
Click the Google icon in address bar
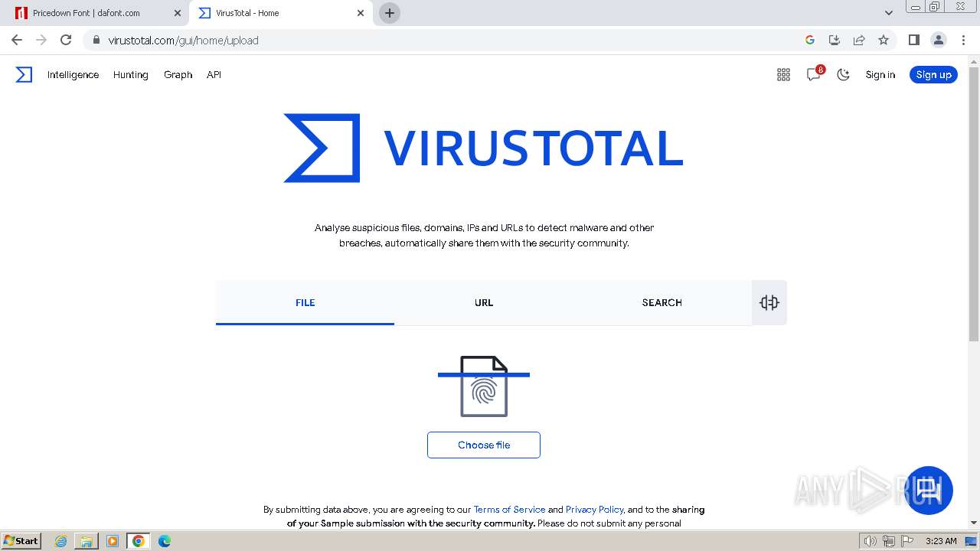pyautogui.click(x=810, y=40)
